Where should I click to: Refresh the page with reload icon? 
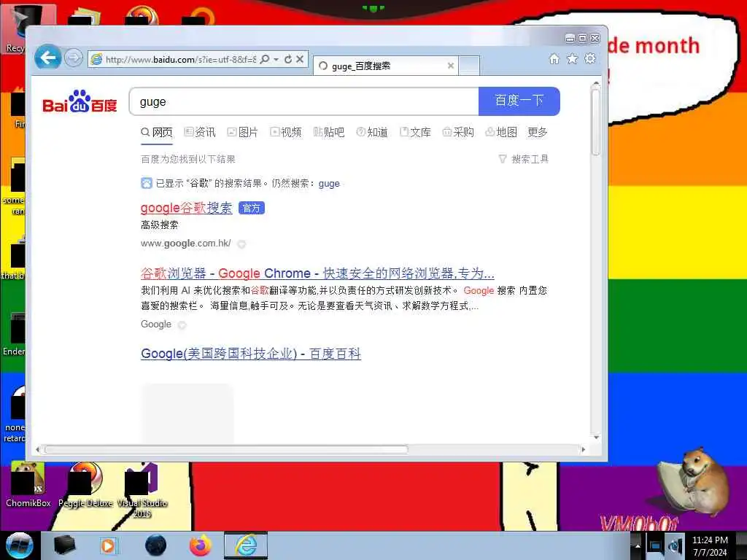click(288, 59)
